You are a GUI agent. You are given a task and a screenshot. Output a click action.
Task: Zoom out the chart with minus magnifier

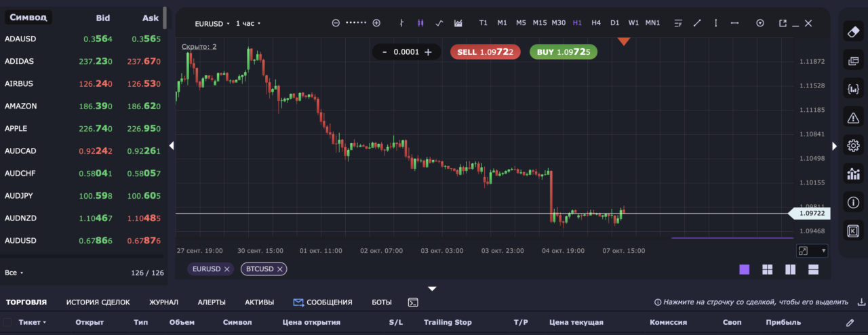(336, 23)
